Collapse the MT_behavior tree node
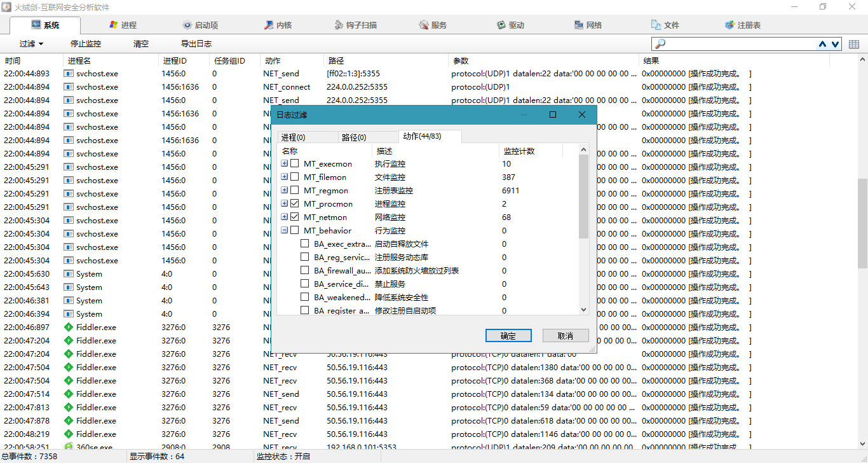The height and width of the screenshot is (463, 868). [x=285, y=231]
